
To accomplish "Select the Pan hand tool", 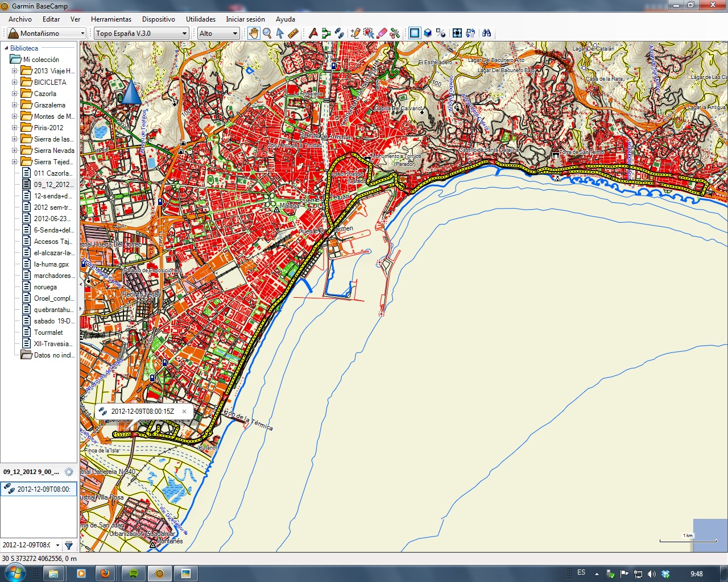I will [254, 33].
